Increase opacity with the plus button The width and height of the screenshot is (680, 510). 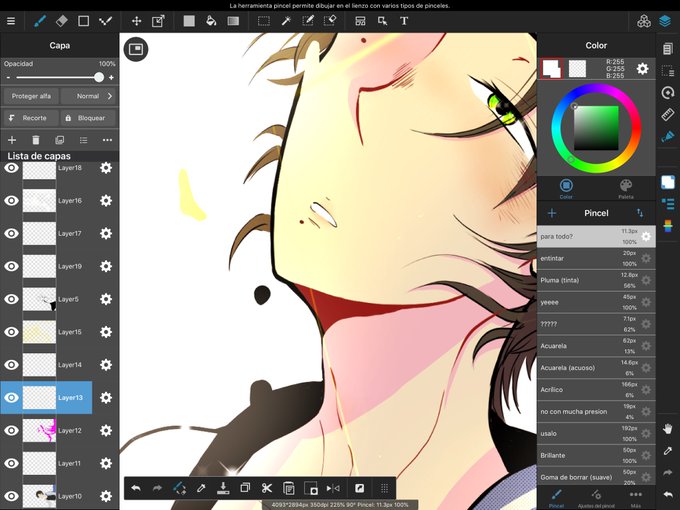pos(111,78)
